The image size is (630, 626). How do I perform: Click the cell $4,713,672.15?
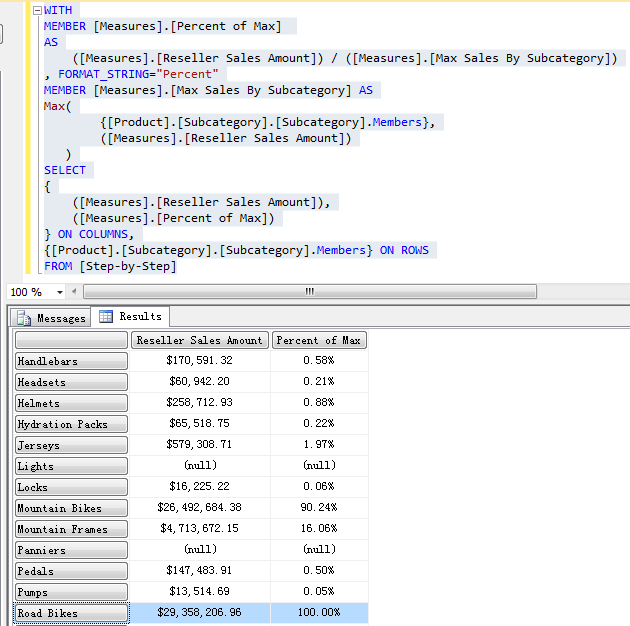click(x=200, y=528)
